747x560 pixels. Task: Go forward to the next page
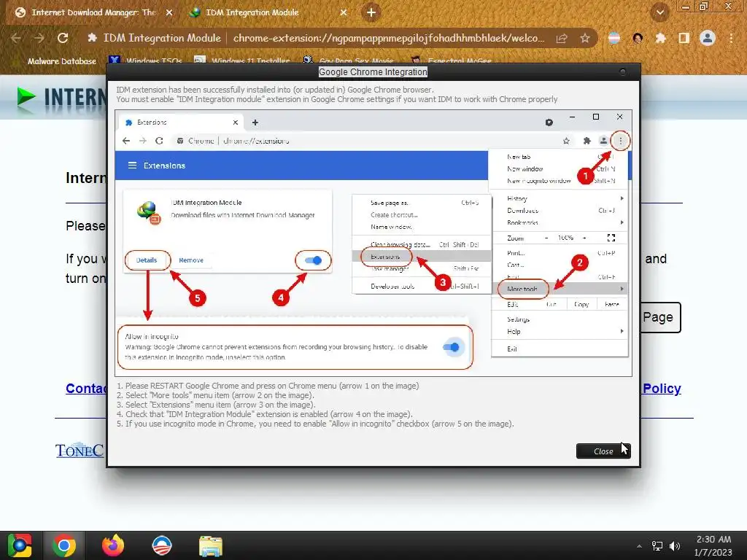click(x=39, y=38)
